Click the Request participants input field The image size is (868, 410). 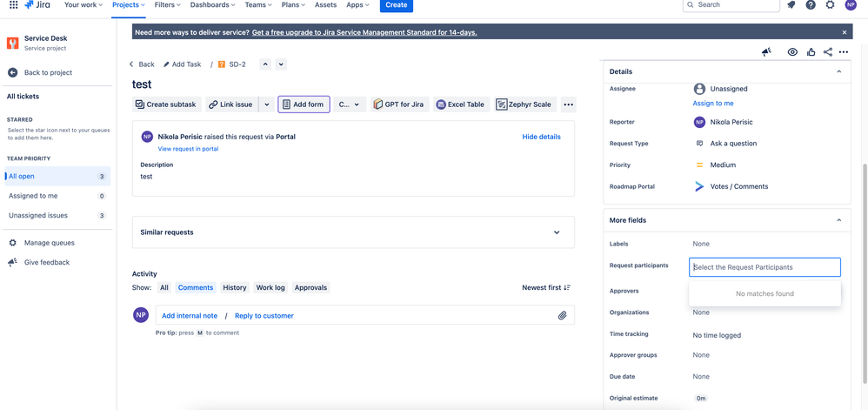point(765,267)
